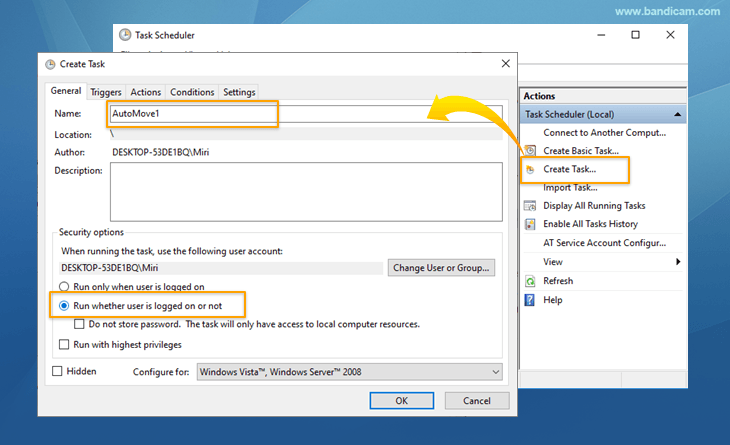Click the Change User or Group button
Screen dimensions: 730x445
click(x=441, y=268)
